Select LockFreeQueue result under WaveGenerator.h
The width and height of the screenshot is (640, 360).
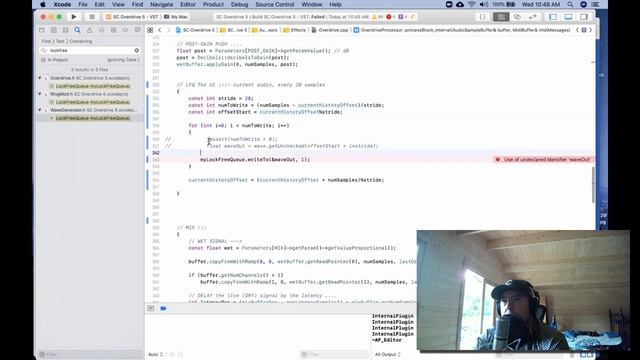pos(92,118)
